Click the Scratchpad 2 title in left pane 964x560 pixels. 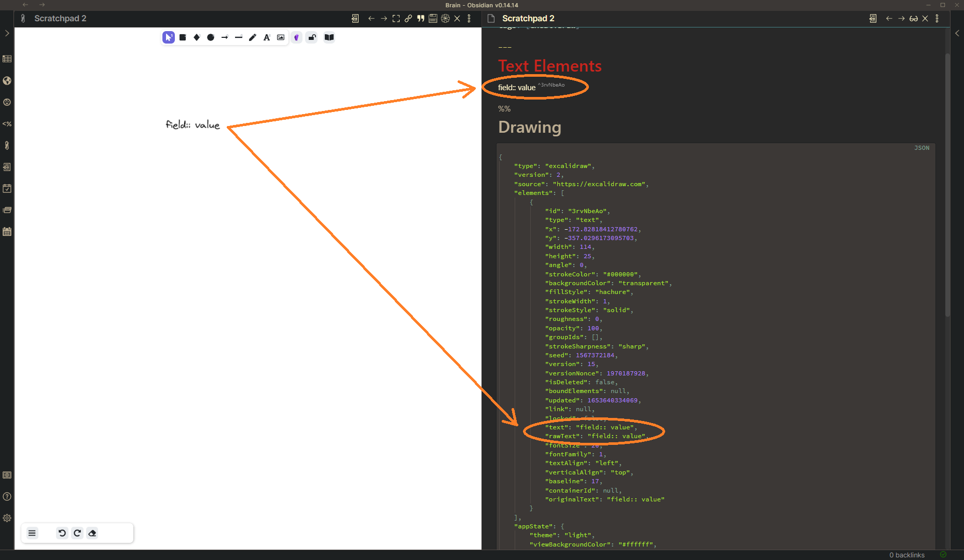point(60,18)
